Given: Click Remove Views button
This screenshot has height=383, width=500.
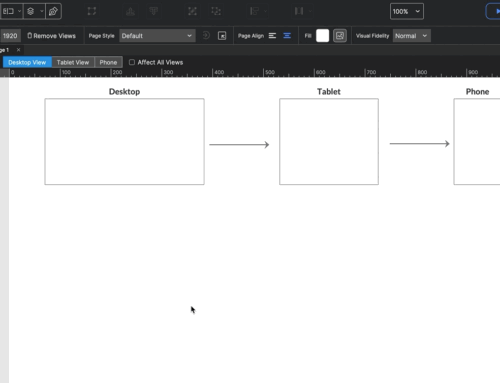Looking at the screenshot, I should (x=51, y=36).
